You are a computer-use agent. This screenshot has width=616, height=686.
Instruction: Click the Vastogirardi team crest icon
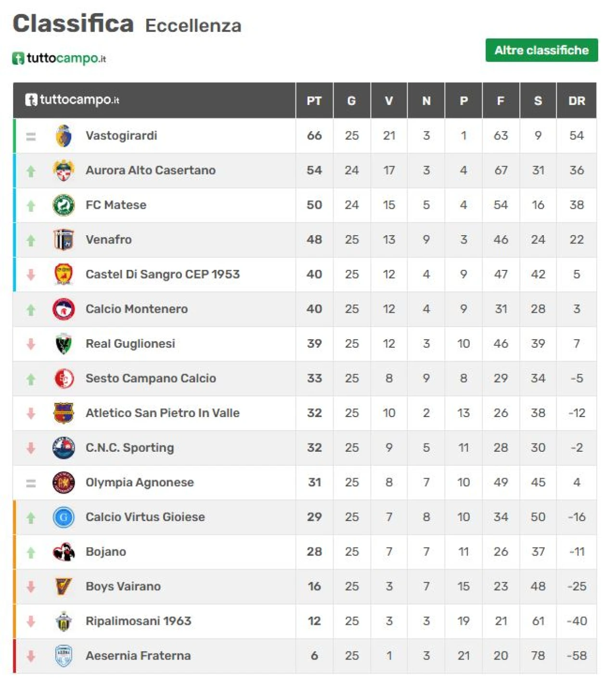64,136
